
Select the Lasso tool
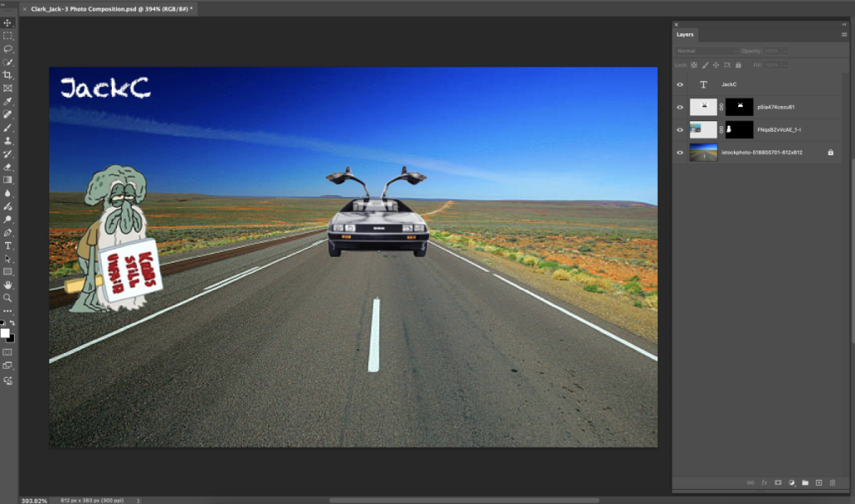point(8,49)
